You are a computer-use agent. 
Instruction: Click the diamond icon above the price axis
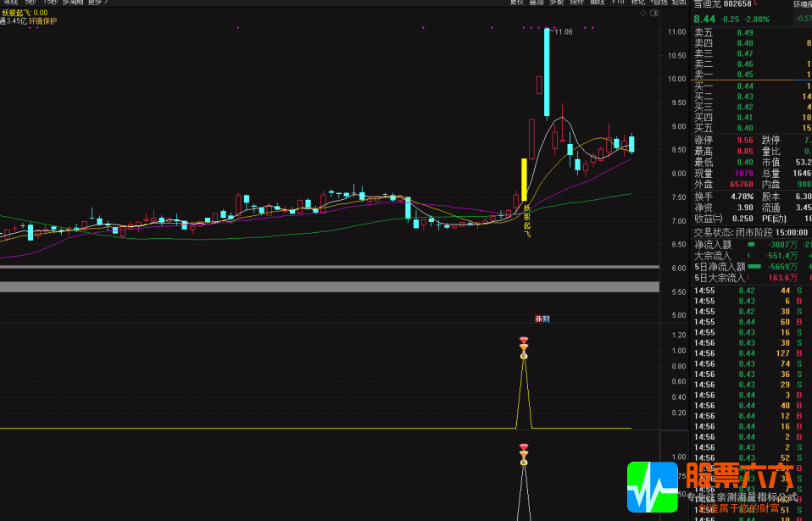[642, 14]
